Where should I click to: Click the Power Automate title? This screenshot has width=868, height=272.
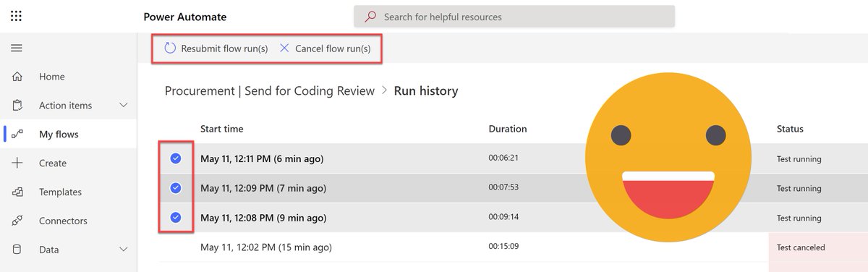[x=185, y=17]
